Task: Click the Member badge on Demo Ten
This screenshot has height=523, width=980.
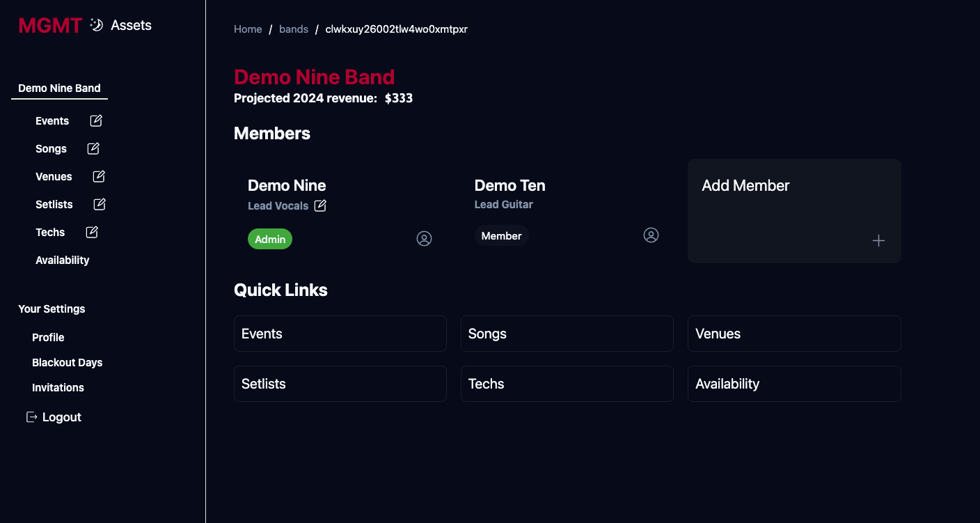Action: tap(501, 235)
